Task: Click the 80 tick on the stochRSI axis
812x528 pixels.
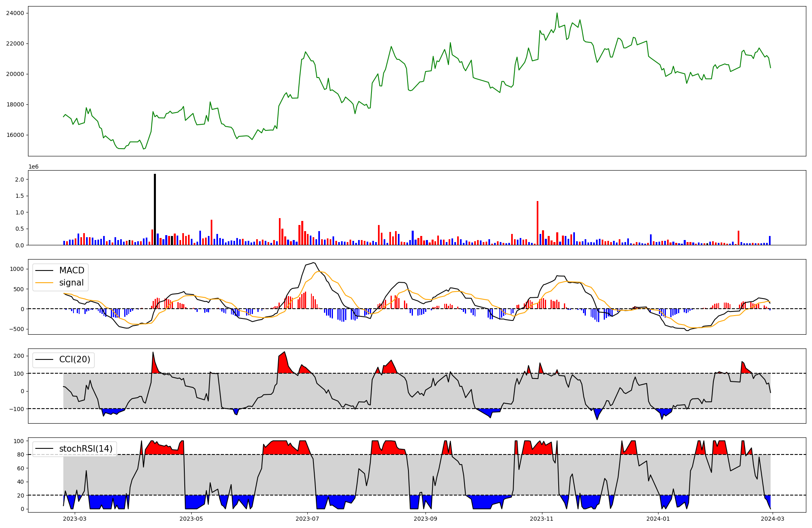Action: coord(20,455)
